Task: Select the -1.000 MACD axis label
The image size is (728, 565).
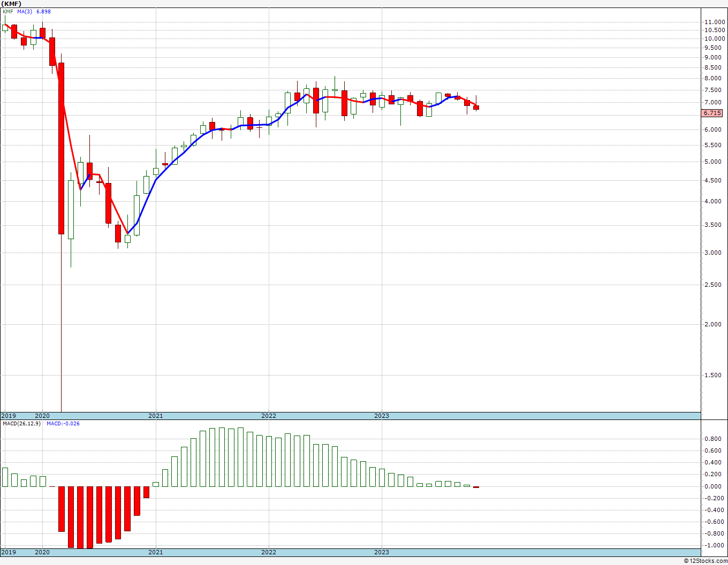Action: pos(714,545)
